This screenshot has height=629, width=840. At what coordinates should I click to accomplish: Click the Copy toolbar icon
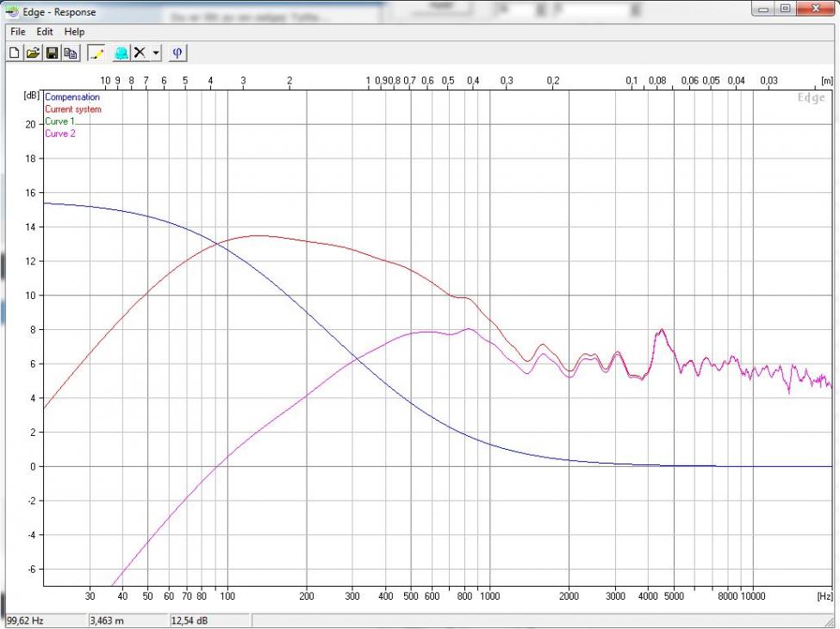pyautogui.click(x=71, y=53)
